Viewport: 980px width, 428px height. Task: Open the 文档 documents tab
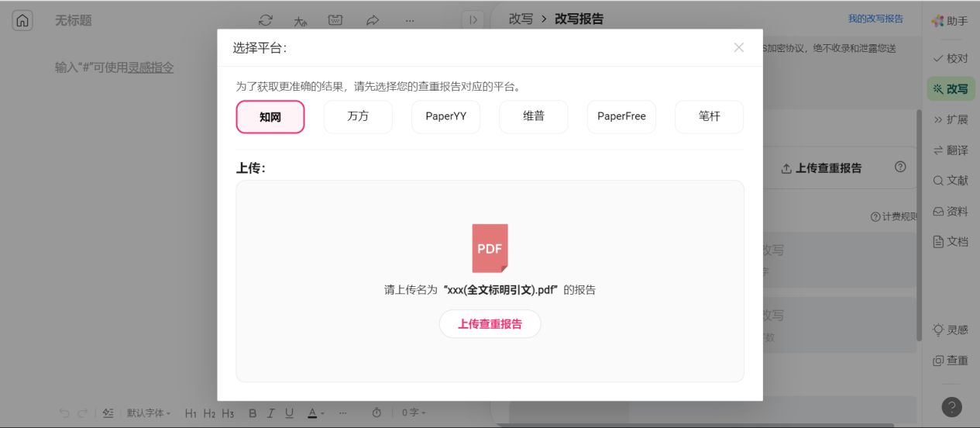click(x=951, y=241)
